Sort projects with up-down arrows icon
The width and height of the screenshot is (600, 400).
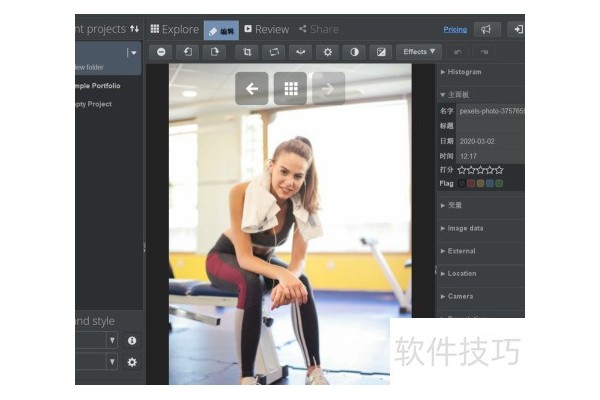click(x=134, y=29)
